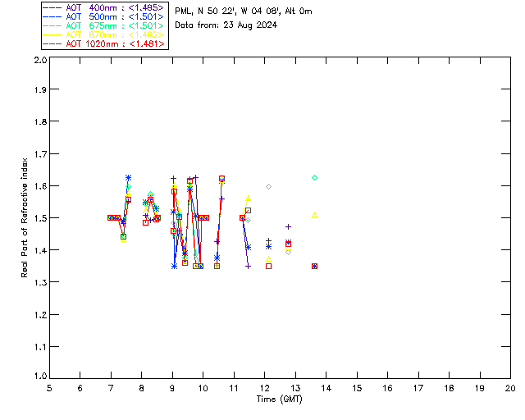
Task: Click the red square marker near time 12.1 at 1.35
Action: click(x=268, y=267)
